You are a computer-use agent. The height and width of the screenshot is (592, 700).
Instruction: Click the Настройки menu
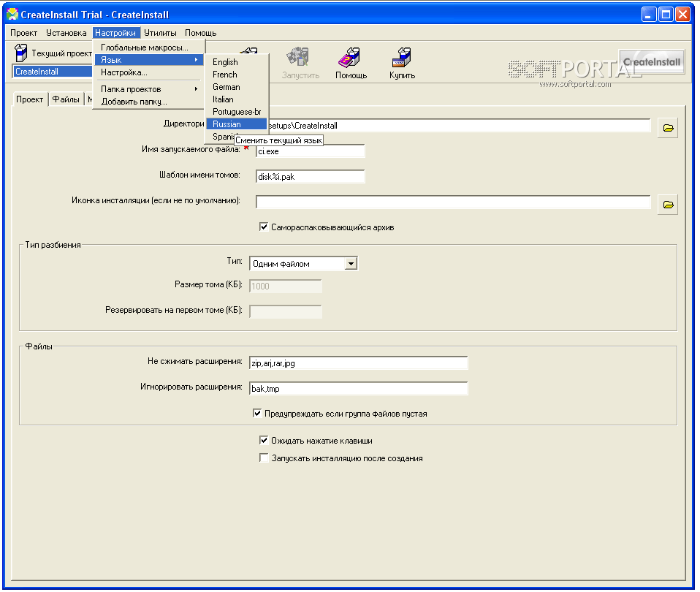click(x=115, y=33)
